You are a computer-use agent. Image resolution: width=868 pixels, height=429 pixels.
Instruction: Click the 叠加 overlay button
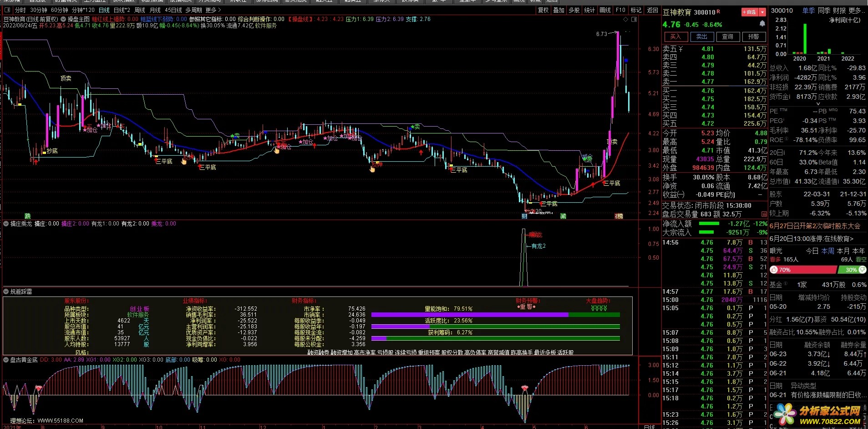[559, 10]
